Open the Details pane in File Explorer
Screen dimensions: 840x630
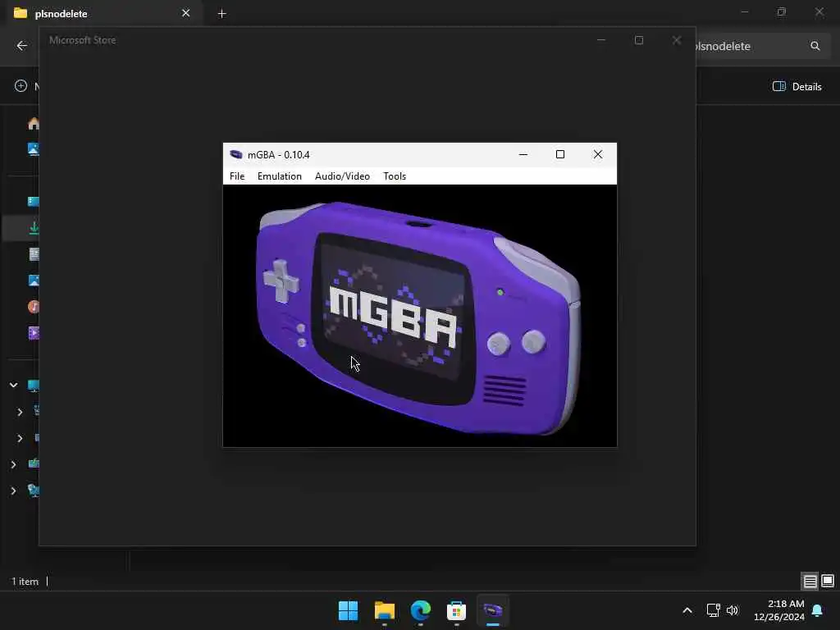tap(797, 86)
